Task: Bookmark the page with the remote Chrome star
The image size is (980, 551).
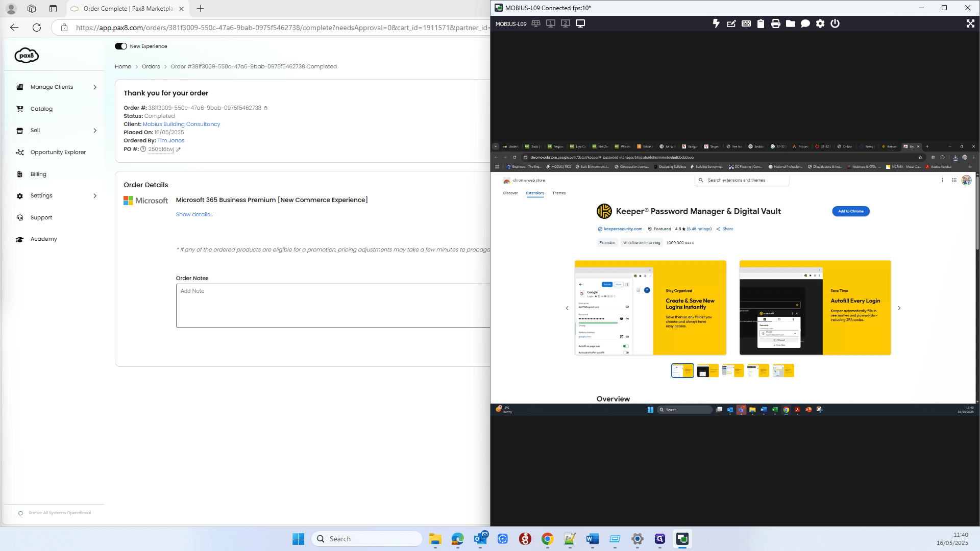Action: click(x=920, y=158)
